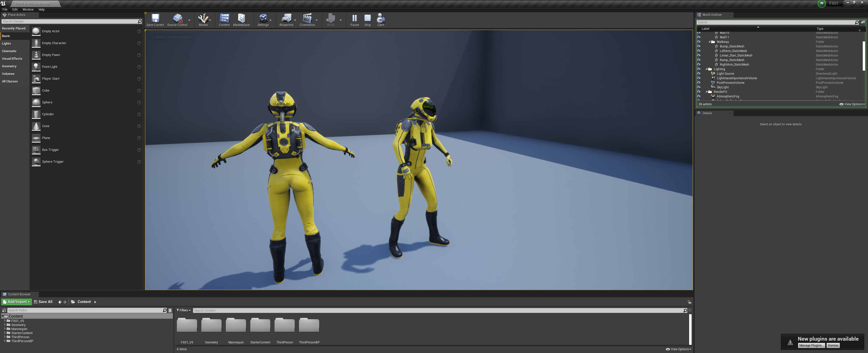Hide the SkyLight actor via eye icon

(698, 87)
